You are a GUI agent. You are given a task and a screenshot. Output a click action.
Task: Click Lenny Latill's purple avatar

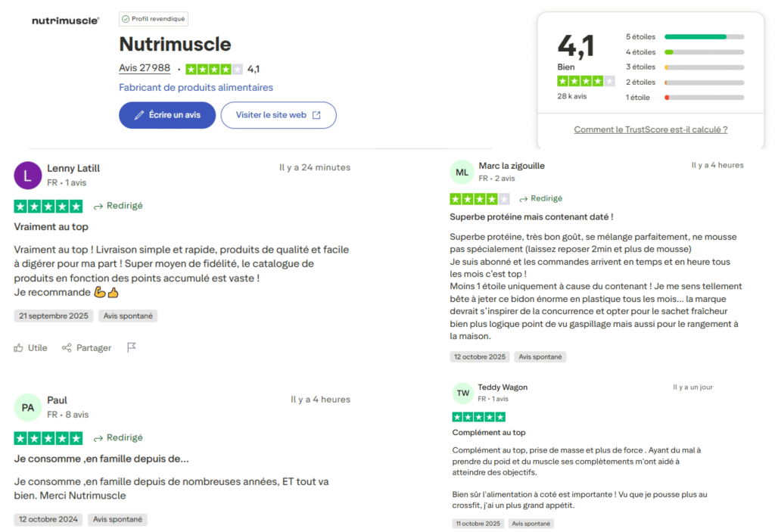pyautogui.click(x=28, y=176)
